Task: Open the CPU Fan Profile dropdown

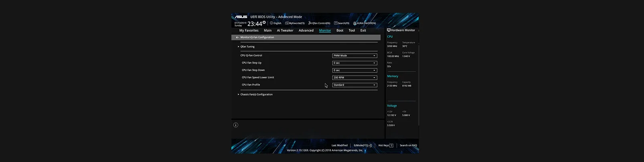Action: pos(354,85)
